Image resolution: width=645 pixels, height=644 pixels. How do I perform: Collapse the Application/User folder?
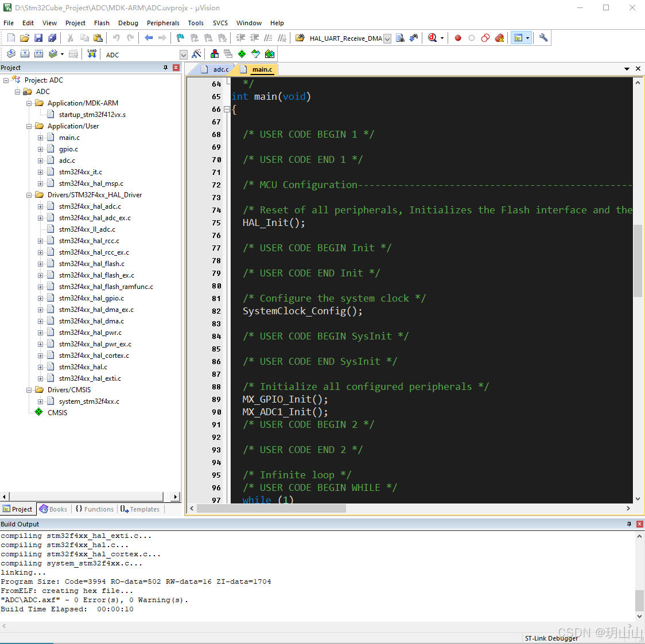pyautogui.click(x=29, y=126)
